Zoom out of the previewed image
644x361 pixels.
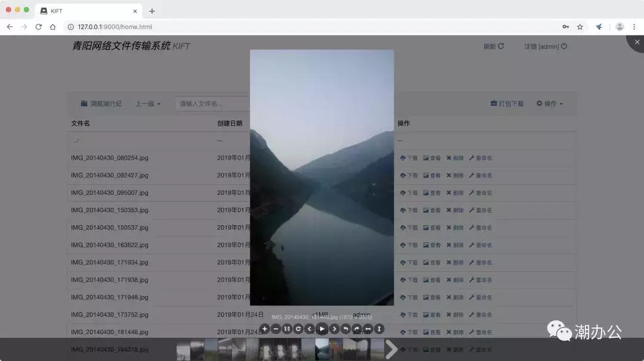pyautogui.click(x=275, y=328)
